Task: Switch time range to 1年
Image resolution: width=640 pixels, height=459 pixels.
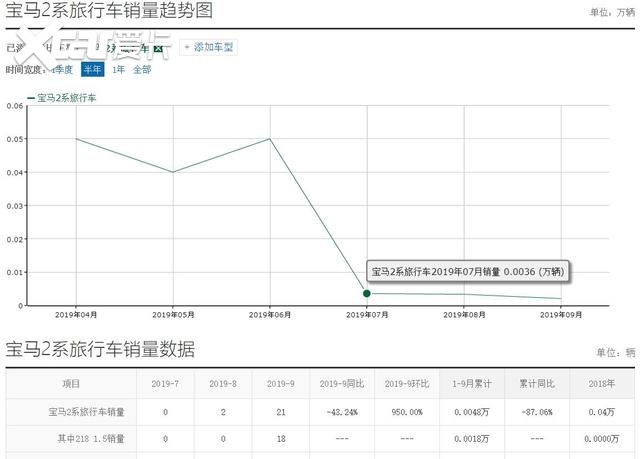Action: tap(118, 69)
